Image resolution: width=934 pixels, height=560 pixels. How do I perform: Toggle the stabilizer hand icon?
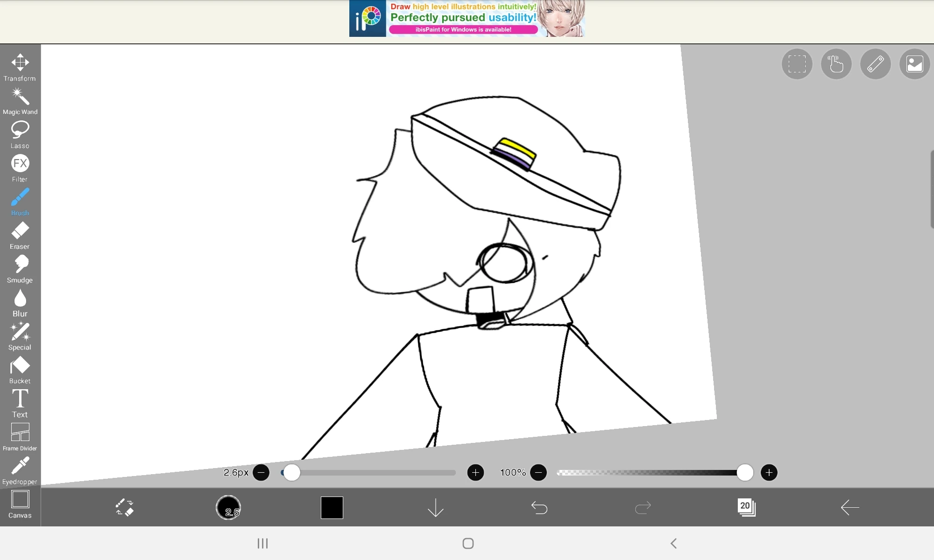coord(836,64)
